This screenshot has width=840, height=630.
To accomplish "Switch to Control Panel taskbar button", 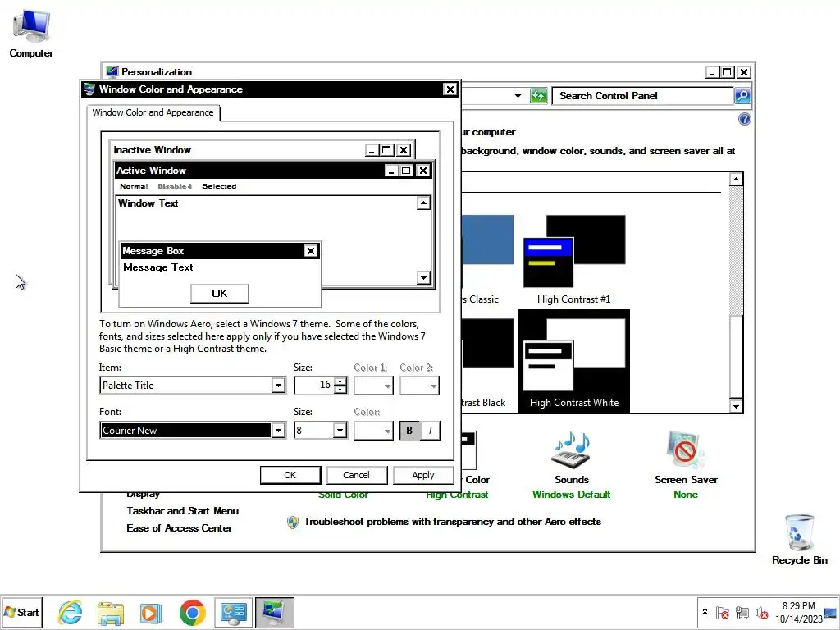I will pos(234,612).
